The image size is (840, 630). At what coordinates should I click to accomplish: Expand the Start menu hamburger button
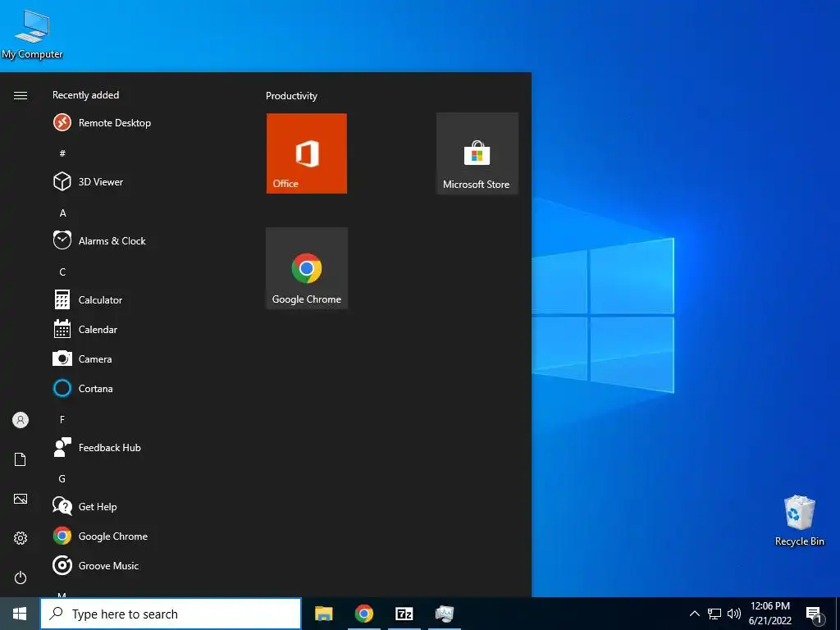click(21, 95)
